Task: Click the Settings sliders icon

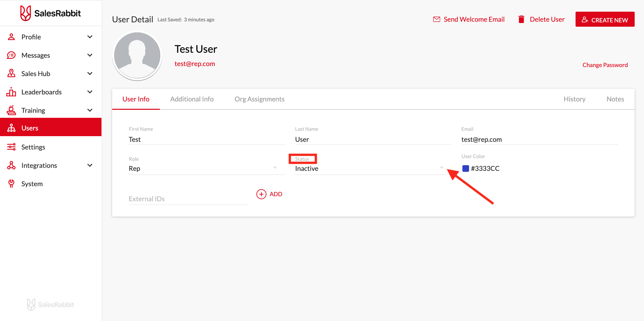Action: pyautogui.click(x=11, y=147)
